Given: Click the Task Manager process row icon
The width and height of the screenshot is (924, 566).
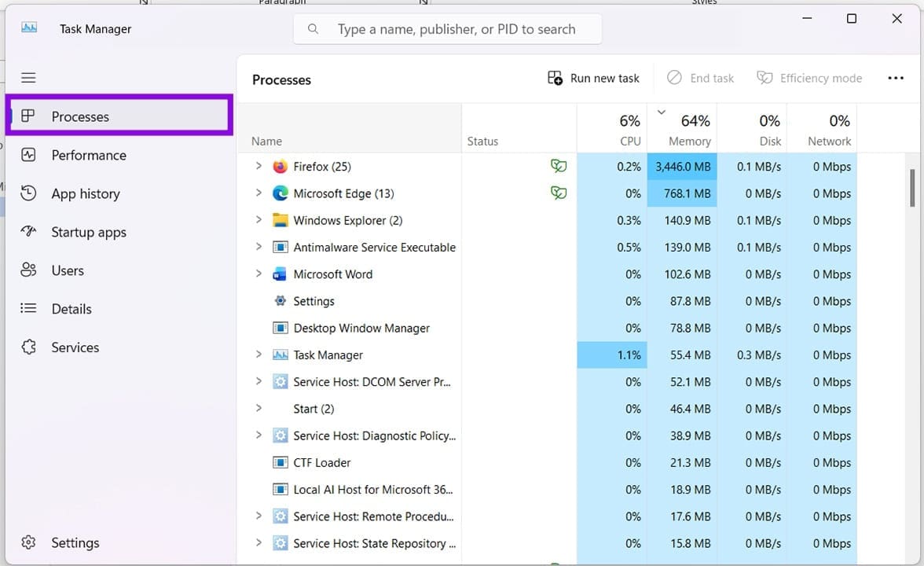Looking at the screenshot, I should pyautogui.click(x=280, y=355).
